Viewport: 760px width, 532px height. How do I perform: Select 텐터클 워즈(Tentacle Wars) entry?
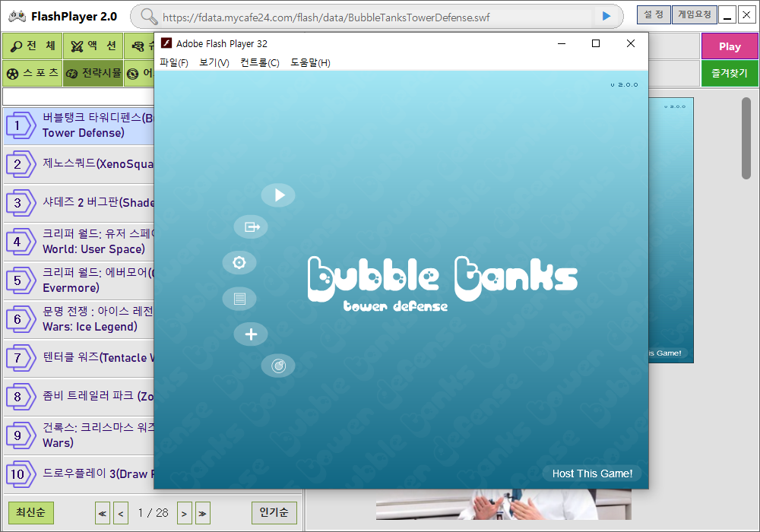[x=79, y=358]
